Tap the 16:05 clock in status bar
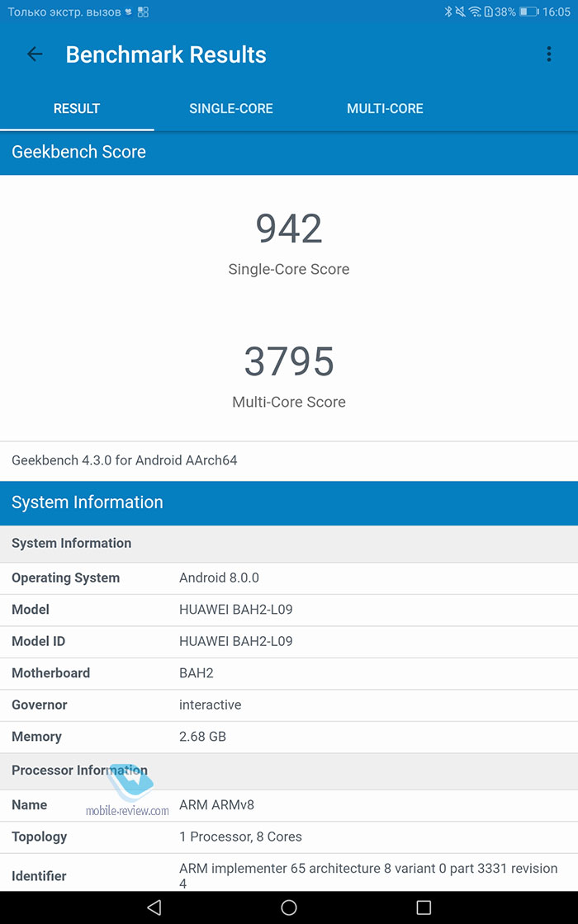 pyautogui.click(x=557, y=12)
